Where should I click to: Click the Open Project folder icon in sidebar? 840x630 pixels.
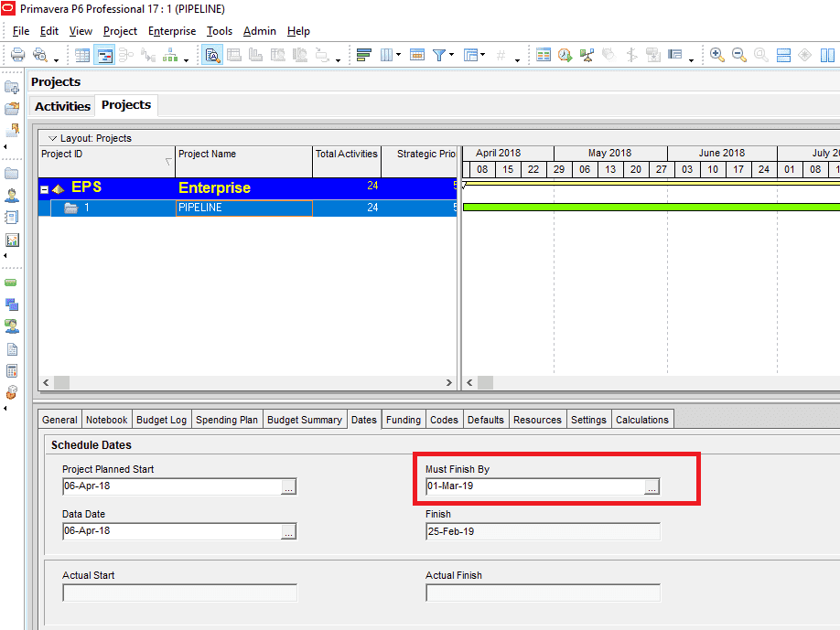click(x=12, y=109)
